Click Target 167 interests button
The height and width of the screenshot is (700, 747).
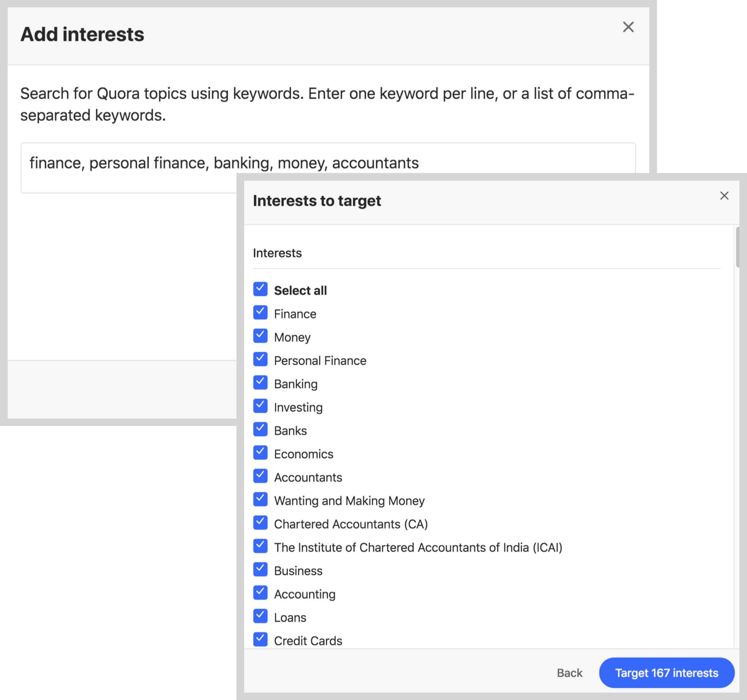point(666,673)
